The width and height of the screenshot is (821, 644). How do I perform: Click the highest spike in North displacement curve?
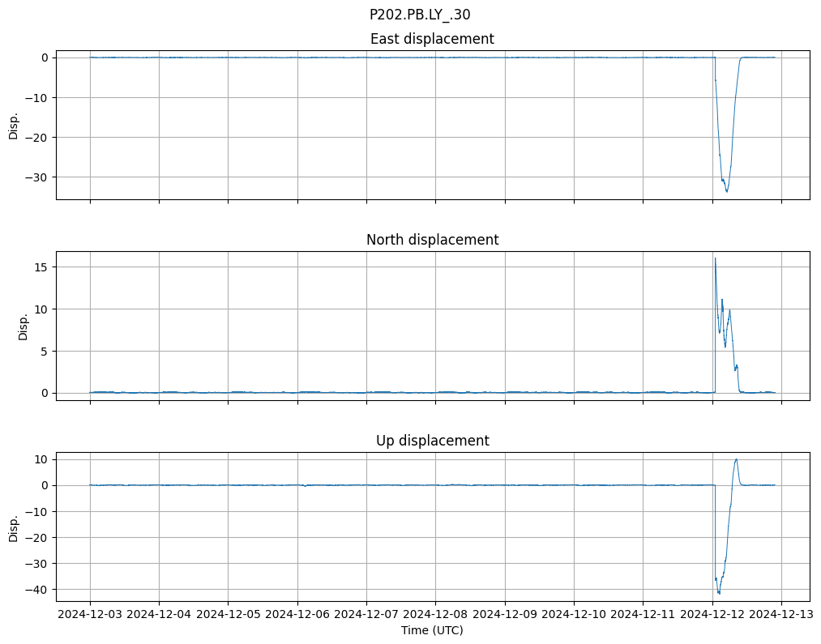(x=715, y=258)
